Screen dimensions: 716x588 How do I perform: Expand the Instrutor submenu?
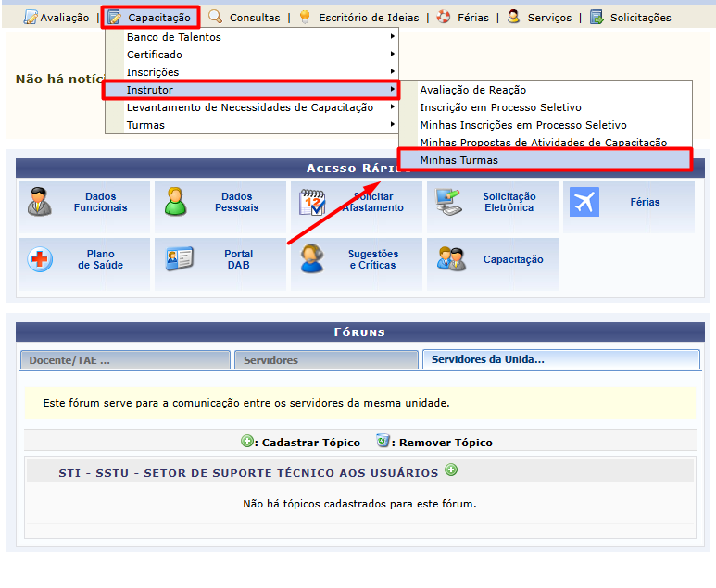pos(252,90)
